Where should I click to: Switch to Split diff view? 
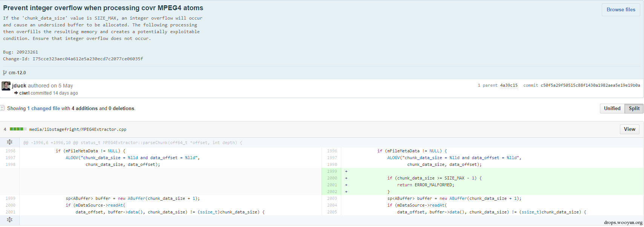point(634,109)
